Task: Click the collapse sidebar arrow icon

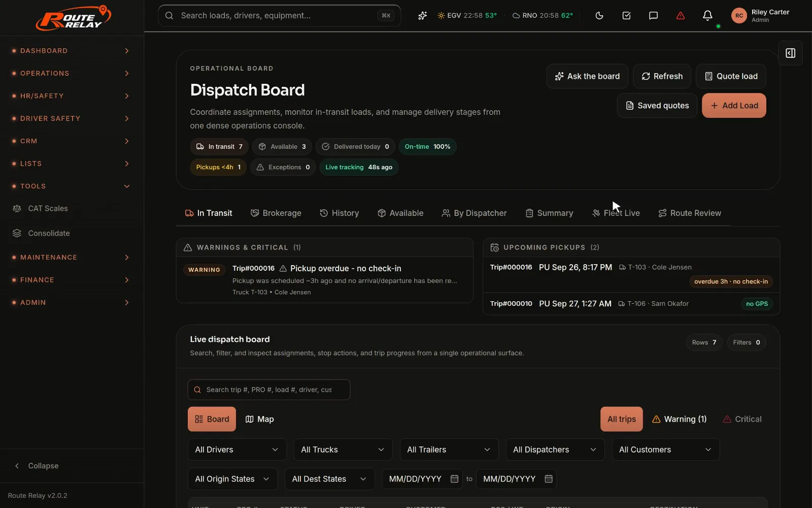Action: click(x=17, y=466)
